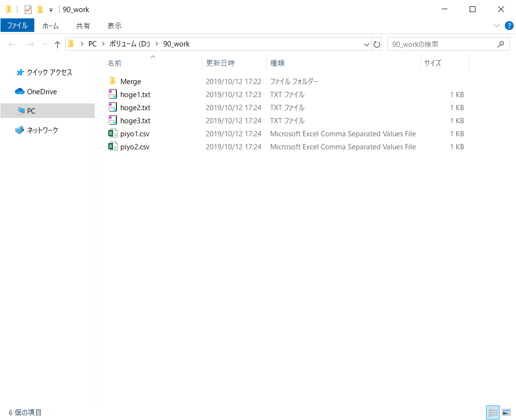Click the hoge1.txt file name
This screenshot has width=516, height=420.
[135, 95]
